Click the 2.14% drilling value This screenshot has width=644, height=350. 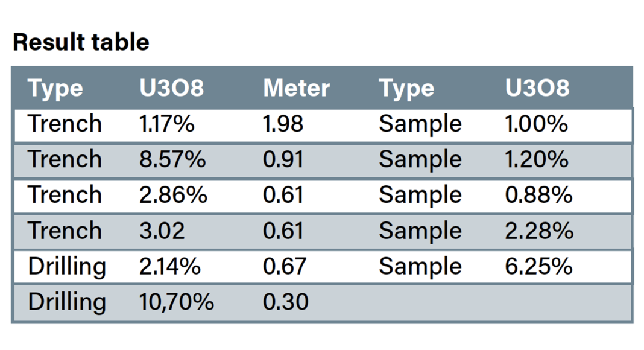pos(169,266)
